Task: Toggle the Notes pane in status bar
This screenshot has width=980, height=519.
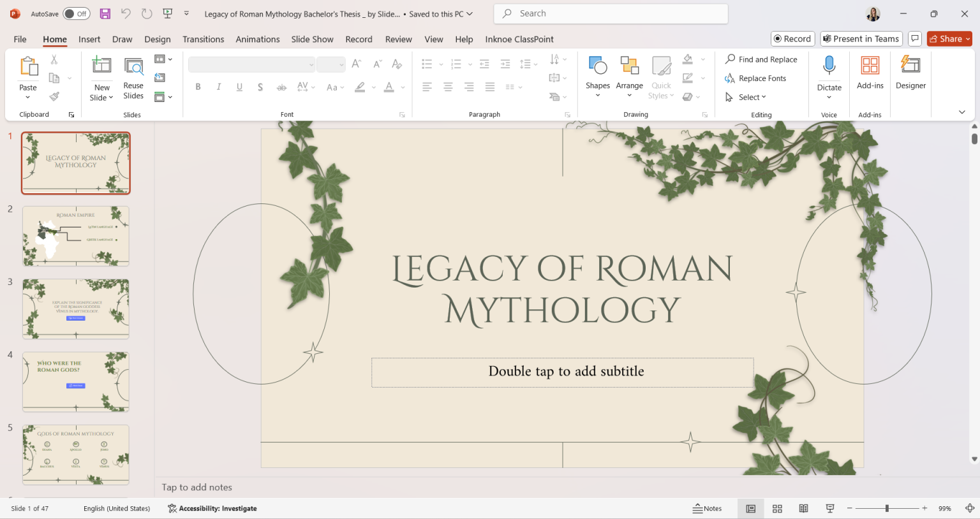Action: tap(707, 508)
